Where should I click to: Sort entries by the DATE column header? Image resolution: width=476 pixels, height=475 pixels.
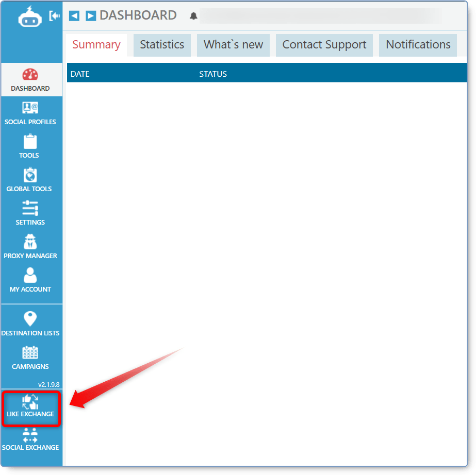point(80,74)
